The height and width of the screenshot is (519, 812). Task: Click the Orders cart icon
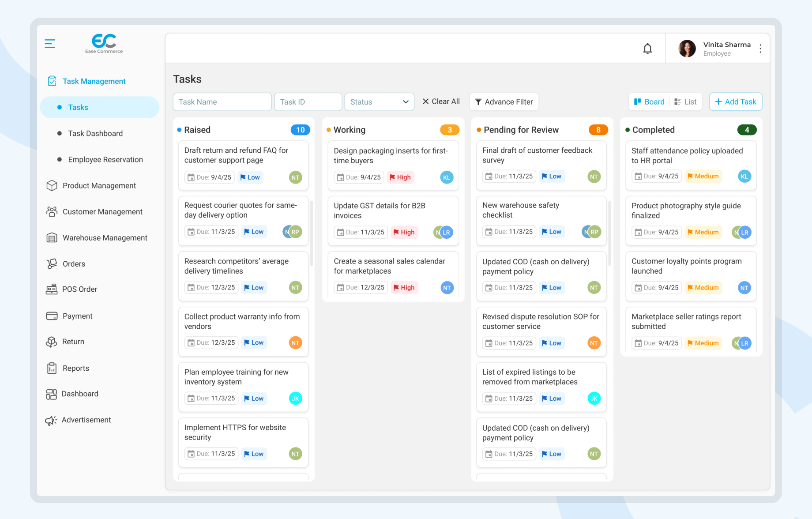(52, 264)
